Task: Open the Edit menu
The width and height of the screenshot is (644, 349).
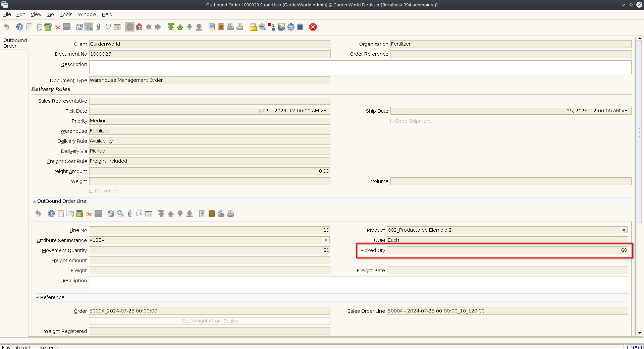Action: pyautogui.click(x=21, y=14)
